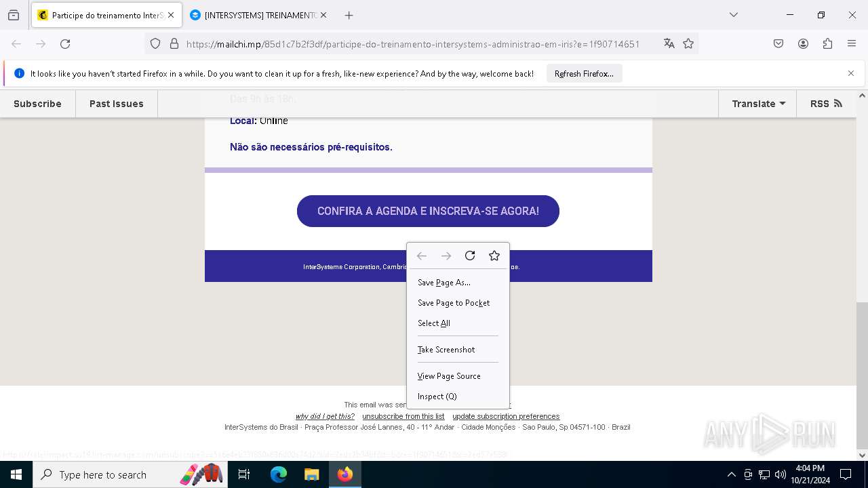Dismiss the Firefox refresh notification bar
Viewport: 868px width, 488px height.
[851, 73]
